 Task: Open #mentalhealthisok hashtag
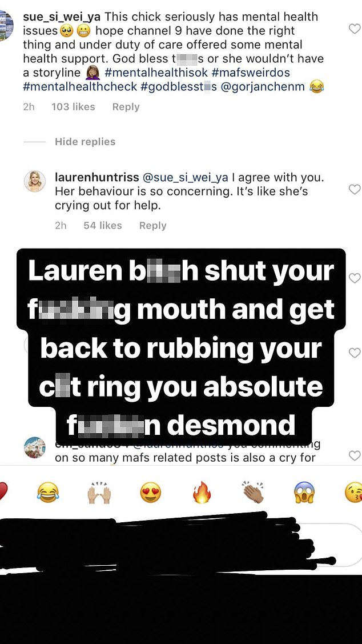tap(155, 73)
